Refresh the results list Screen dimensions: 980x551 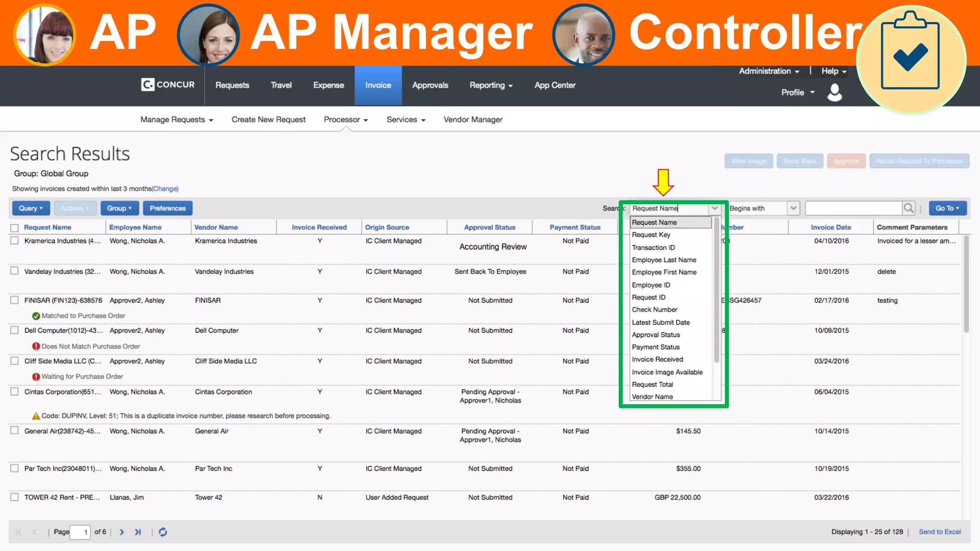(163, 532)
